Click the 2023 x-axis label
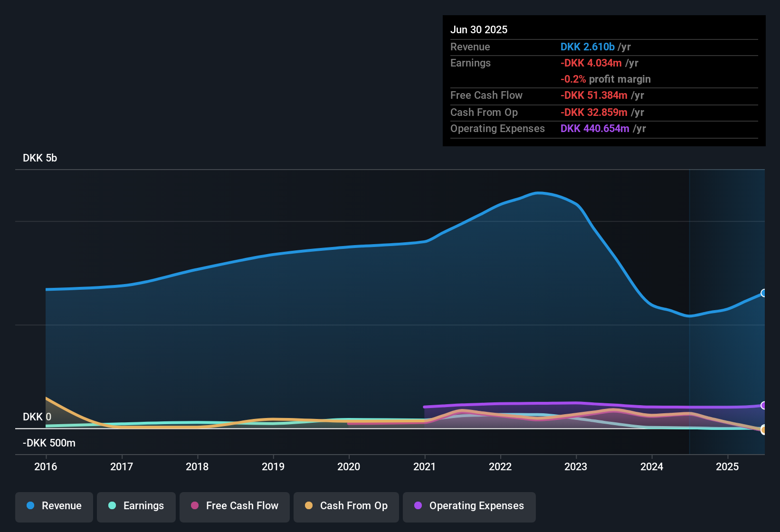 coord(576,467)
